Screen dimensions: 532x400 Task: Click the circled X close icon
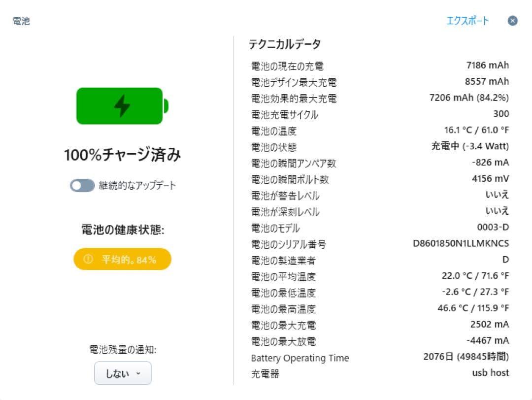(x=512, y=21)
